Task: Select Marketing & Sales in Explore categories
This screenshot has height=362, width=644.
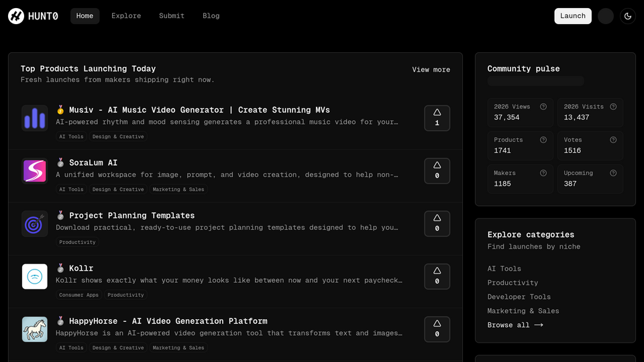Action: point(523,311)
